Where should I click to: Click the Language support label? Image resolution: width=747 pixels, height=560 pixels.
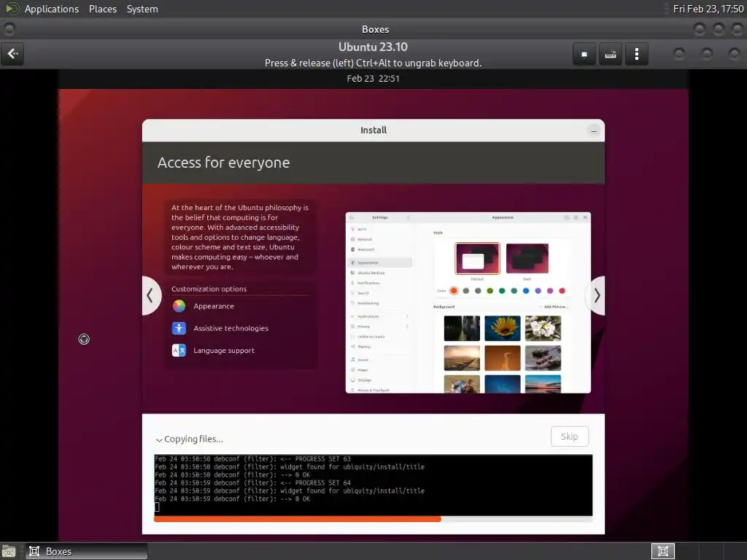click(x=224, y=351)
